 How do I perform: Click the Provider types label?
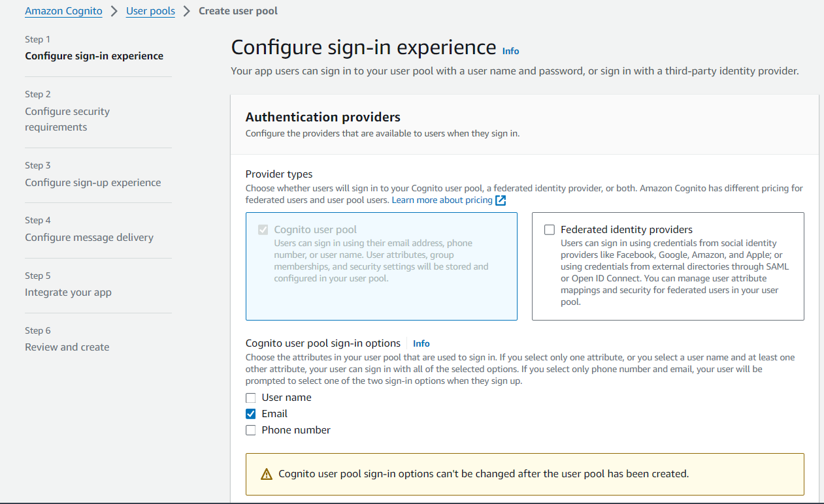coord(279,174)
